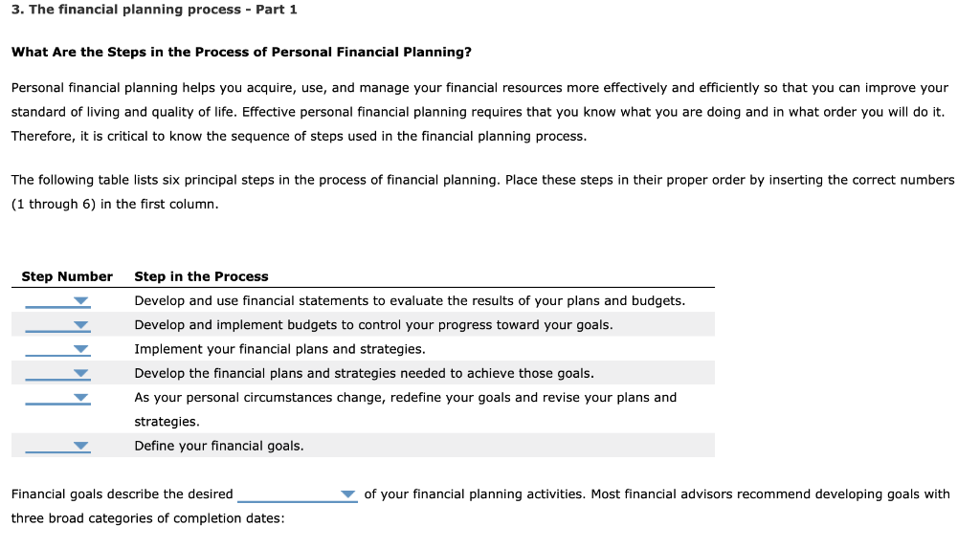Image resolution: width=980 pixels, height=548 pixels.
Task: Click the '3. The financial planning process' title
Action: click(154, 10)
